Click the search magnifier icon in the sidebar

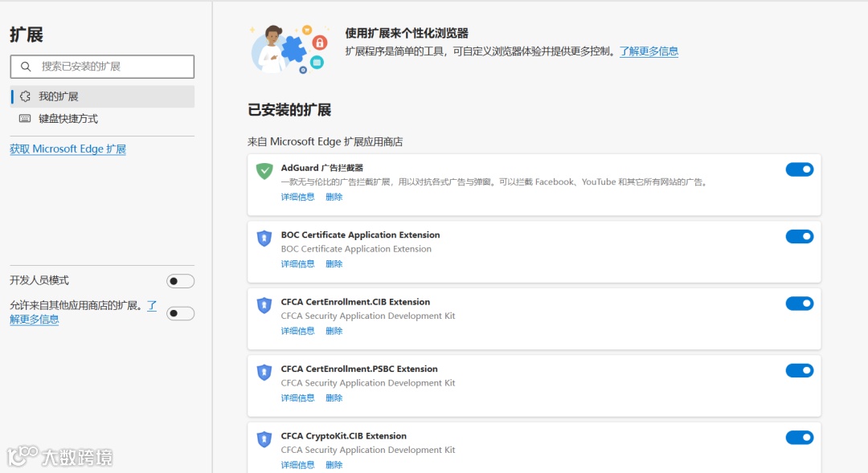click(26, 67)
